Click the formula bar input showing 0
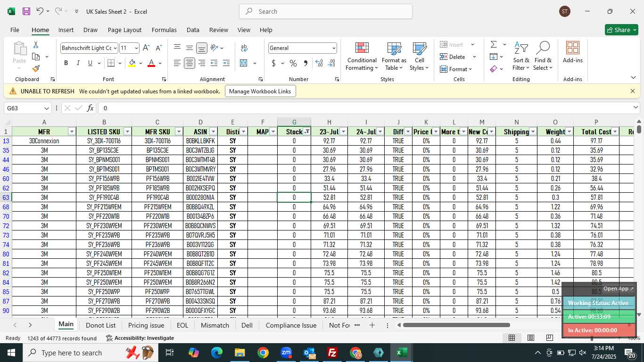This screenshot has width=644, height=362. 366,108
